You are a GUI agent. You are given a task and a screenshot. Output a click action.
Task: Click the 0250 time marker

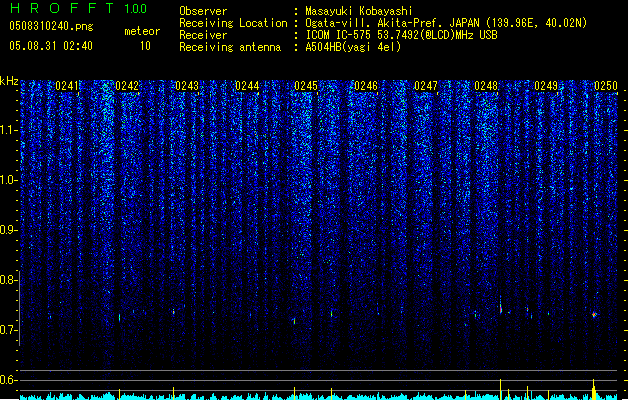pos(606,86)
